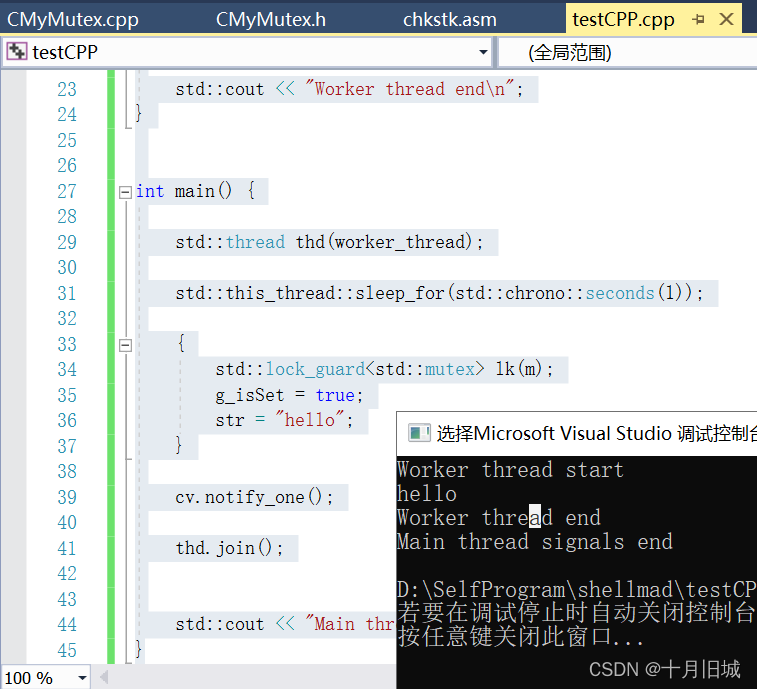Click 'thd.join();' on line 41
Viewport: 757px width, 689px height.
point(229,548)
